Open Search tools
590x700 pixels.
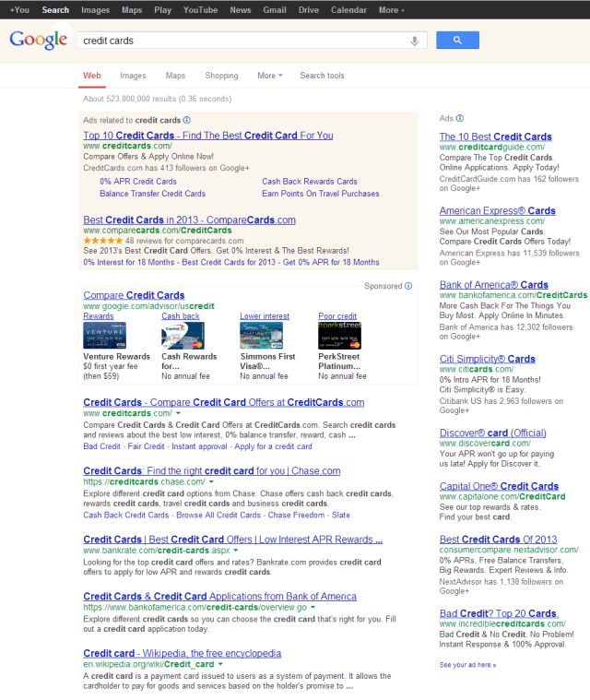pyautogui.click(x=322, y=76)
